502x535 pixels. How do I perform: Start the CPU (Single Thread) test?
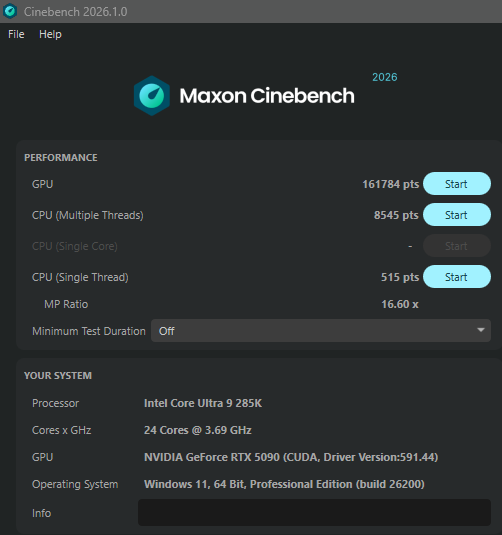tap(457, 277)
